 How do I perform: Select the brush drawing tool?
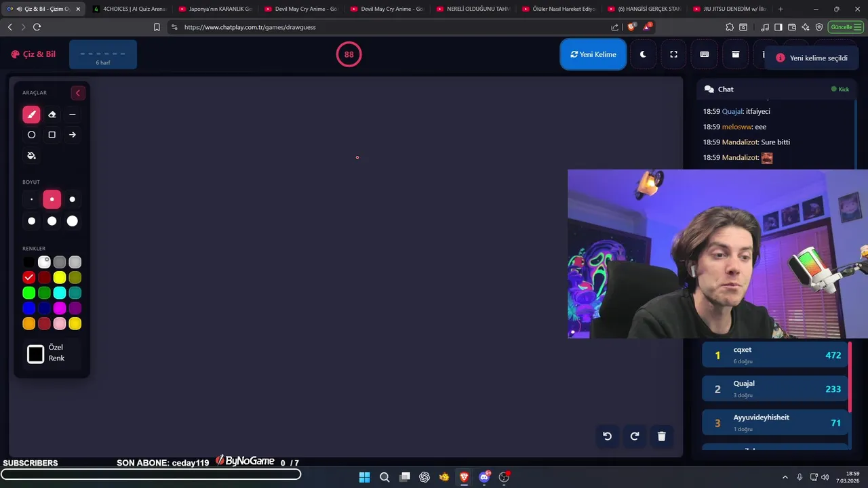click(31, 115)
